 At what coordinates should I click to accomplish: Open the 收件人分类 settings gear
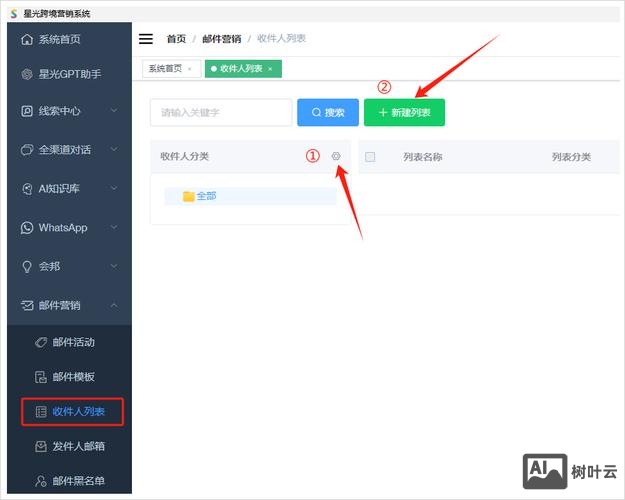pos(336,156)
